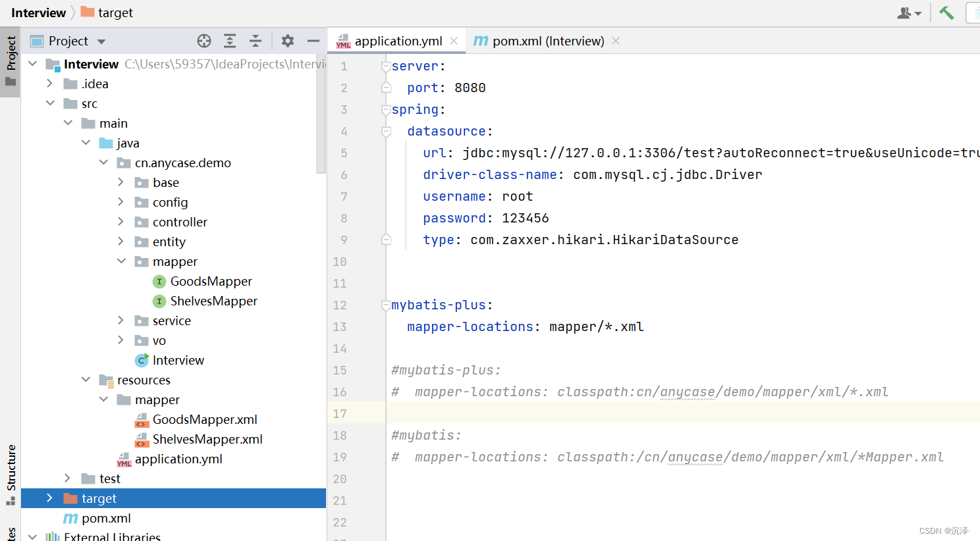Expand the service package
Image resolution: width=980 pixels, height=541 pixels.
pyautogui.click(x=121, y=321)
